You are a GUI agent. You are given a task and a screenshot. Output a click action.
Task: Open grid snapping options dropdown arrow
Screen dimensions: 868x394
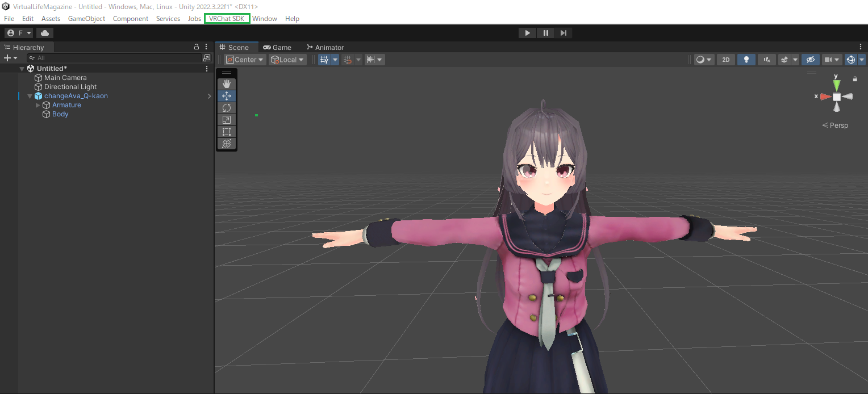(x=335, y=60)
